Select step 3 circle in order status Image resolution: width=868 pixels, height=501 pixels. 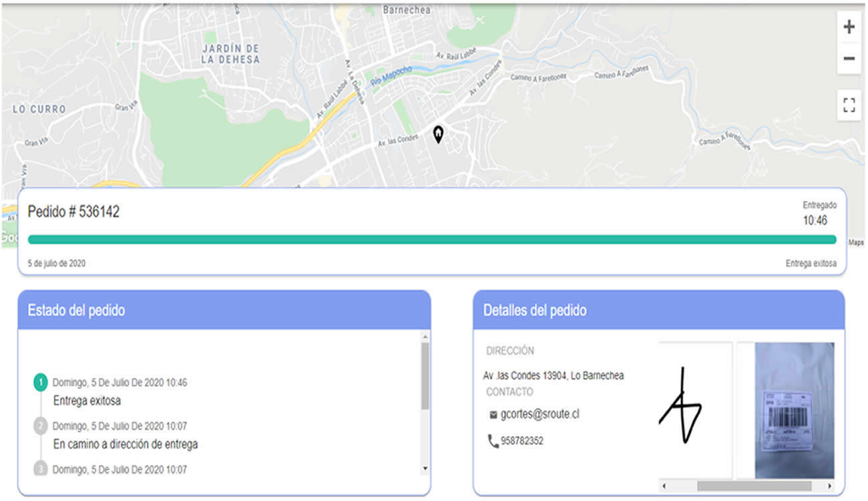pyautogui.click(x=41, y=469)
